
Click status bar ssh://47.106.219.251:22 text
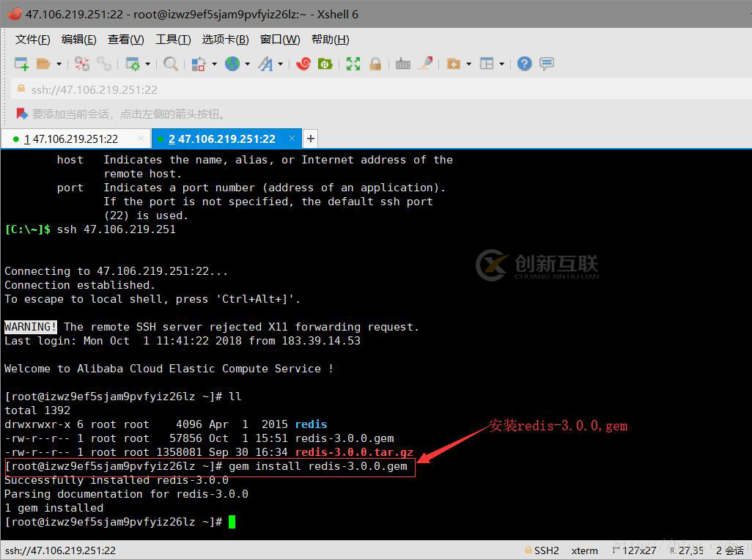point(60,550)
